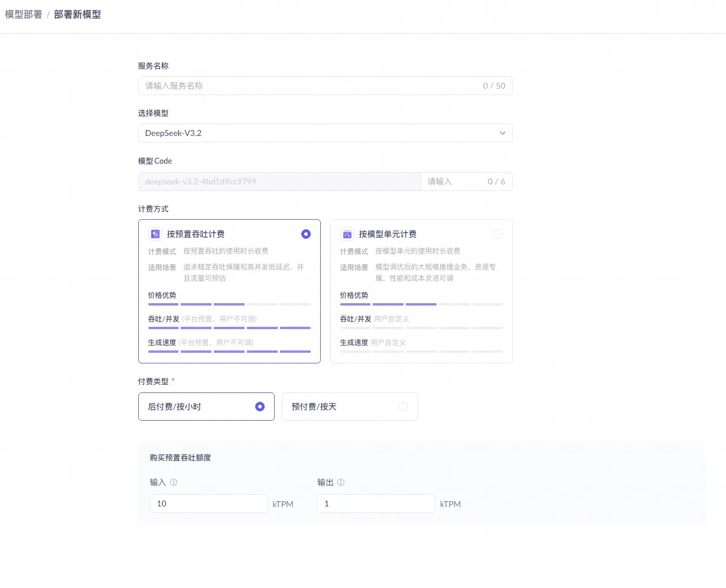Click text 按预置吞吐的使用时长收费
Image resolution: width=726 pixels, height=588 pixels.
(x=226, y=251)
